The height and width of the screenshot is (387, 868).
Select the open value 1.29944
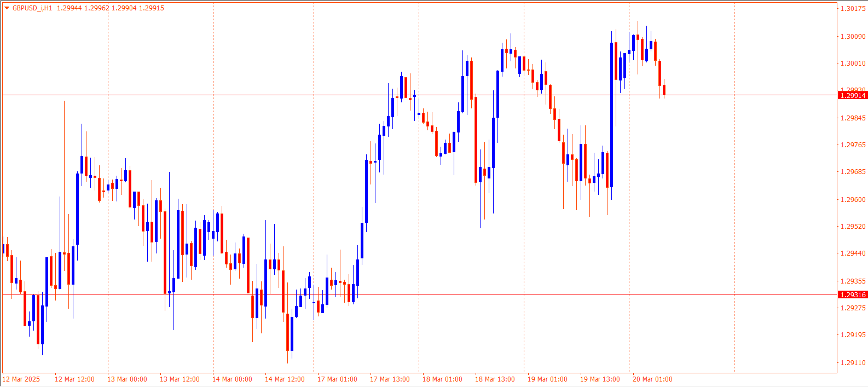pyautogui.click(x=69, y=8)
